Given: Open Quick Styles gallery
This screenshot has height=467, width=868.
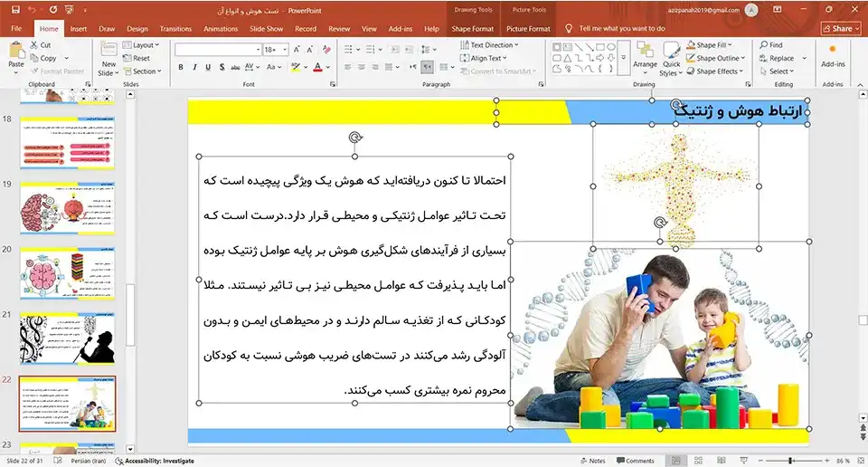Looking at the screenshot, I should (x=670, y=59).
